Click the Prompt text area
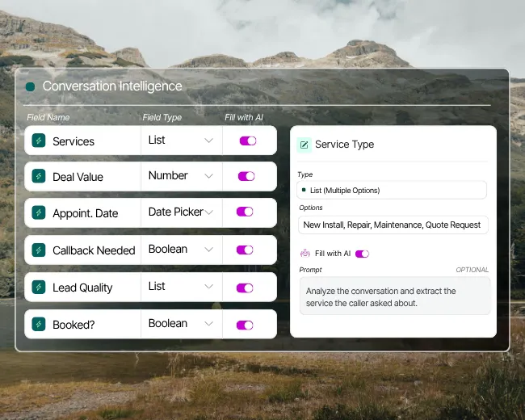 point(395,296)
